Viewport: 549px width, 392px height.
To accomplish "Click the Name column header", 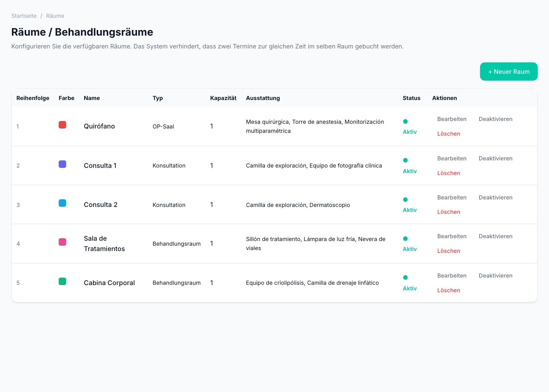I will 92,98.
